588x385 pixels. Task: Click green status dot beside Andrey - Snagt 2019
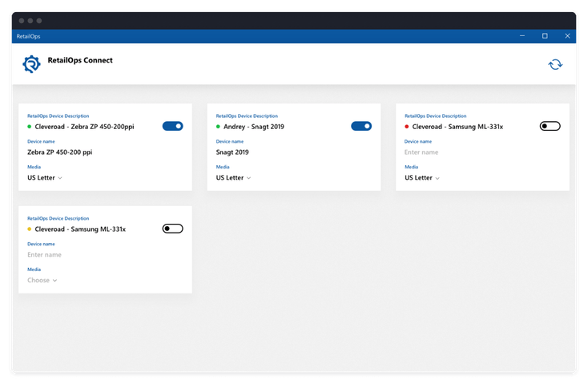(x=218, y=127)
